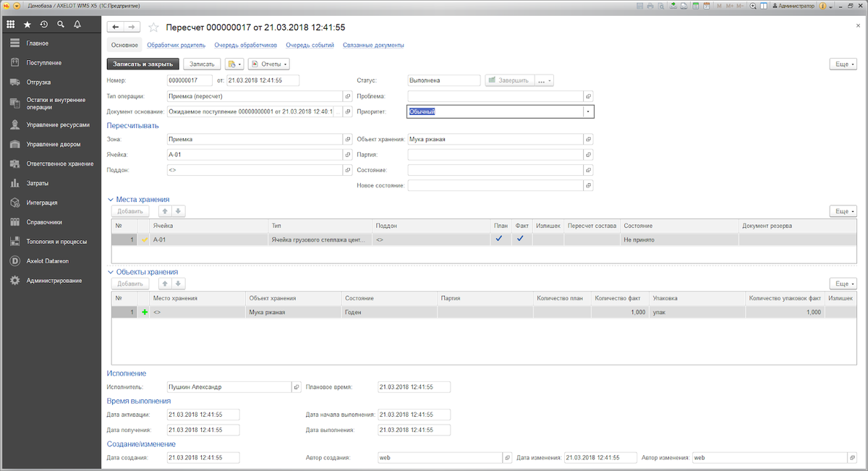868x471 pixels.
Task: Open the notifications bell icon
Action: [x=77, y=25]
